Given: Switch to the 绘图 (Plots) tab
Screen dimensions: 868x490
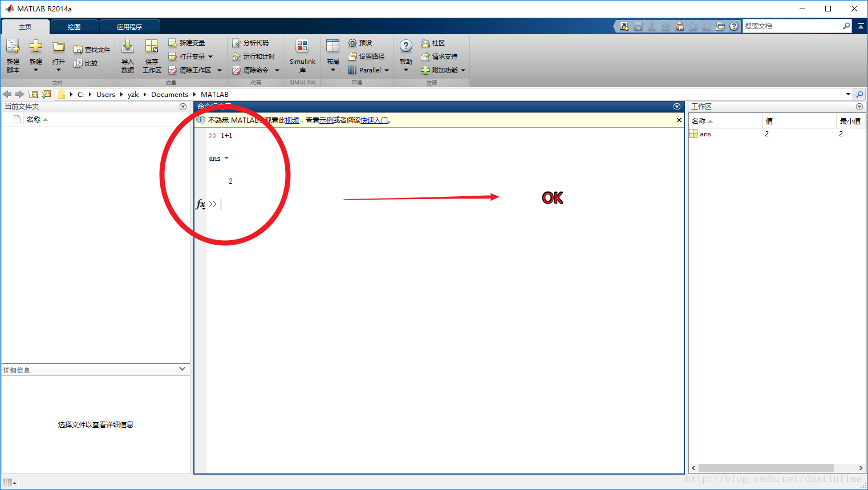Looking at the screenshot, I should coord(74,27).
